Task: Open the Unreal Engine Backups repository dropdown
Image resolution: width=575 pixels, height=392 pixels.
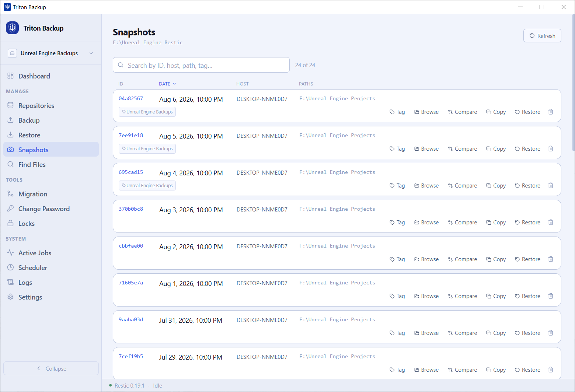Action: click(51, 53)
